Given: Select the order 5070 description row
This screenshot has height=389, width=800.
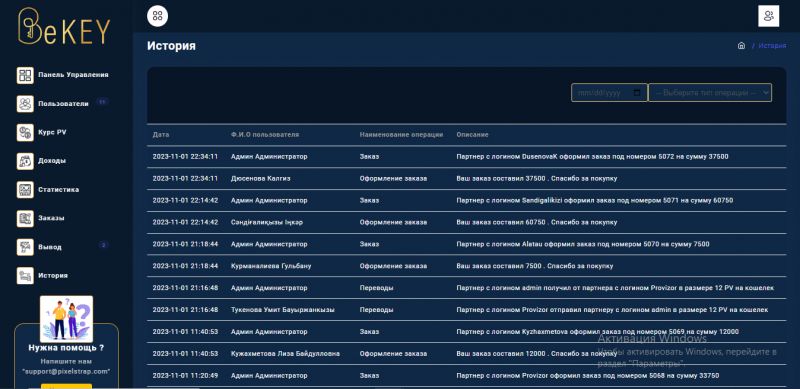Looking at the screenshot, I should [583, 245].
